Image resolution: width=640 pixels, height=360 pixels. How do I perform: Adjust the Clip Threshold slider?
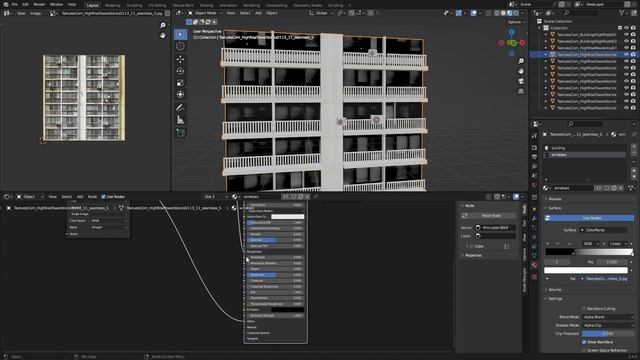(x=608, y=333)
